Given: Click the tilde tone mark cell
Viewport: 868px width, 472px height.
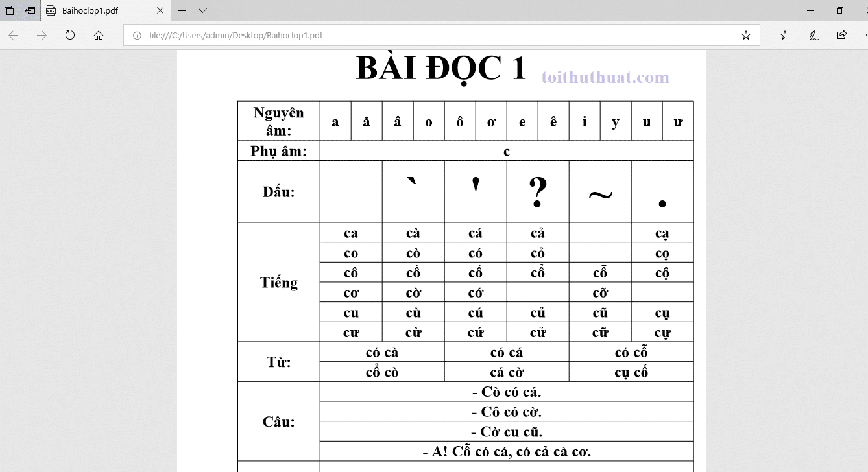Looking at the screenshot, I should (600, 192).
